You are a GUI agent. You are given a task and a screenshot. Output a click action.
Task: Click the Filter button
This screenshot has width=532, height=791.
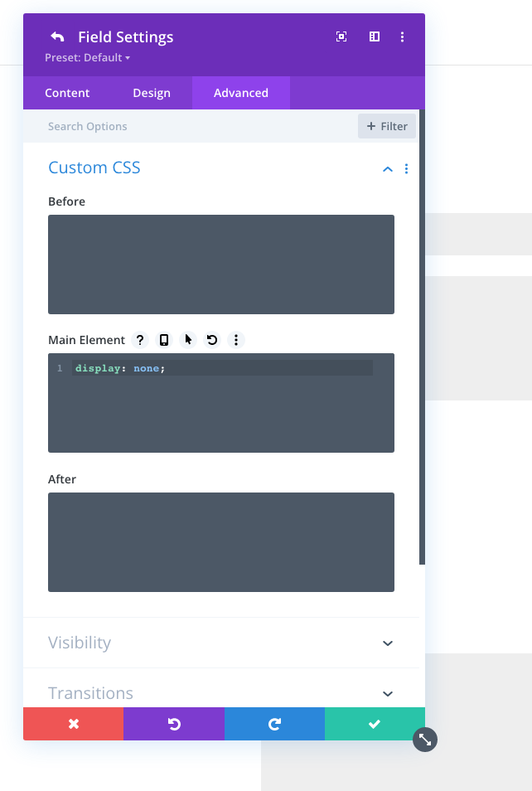387,127
